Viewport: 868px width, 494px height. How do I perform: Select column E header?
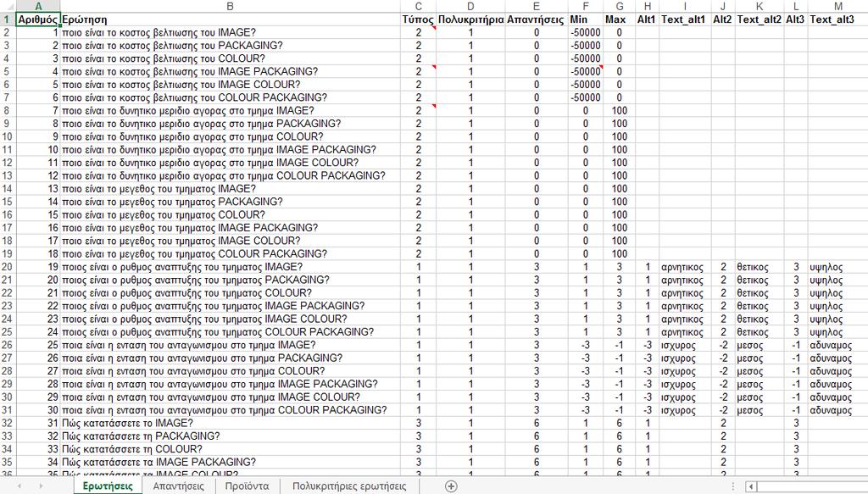click(x=537, y=6)
